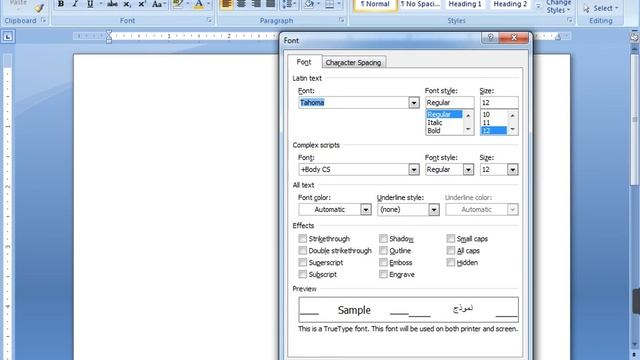Apply the Heading 2 style

pos(510,4)
